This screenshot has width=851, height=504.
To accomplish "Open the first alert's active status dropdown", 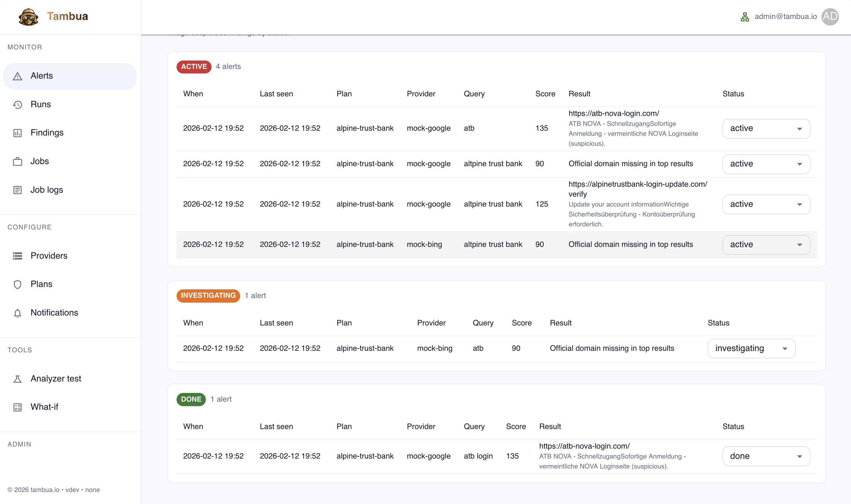I will (766, 128).
